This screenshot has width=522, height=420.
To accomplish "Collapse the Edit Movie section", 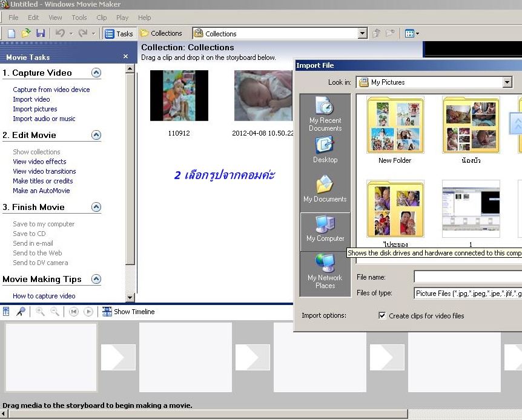I will (96, 135).
